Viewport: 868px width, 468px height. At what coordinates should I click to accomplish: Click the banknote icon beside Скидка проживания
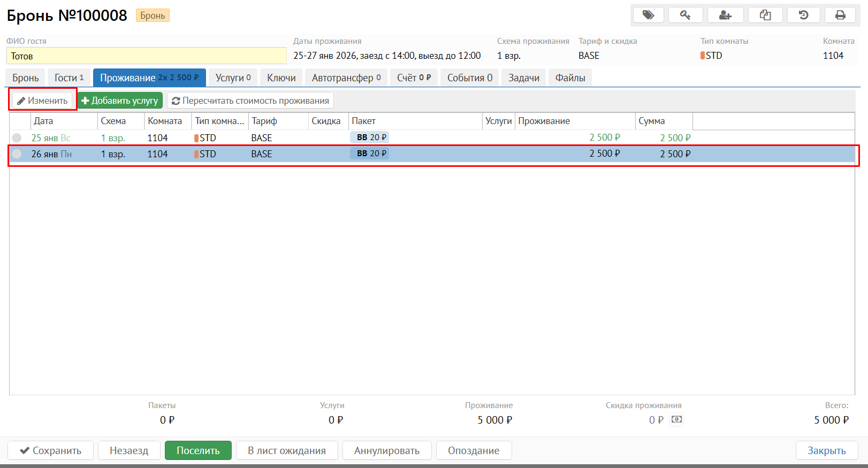coord(677,419)
